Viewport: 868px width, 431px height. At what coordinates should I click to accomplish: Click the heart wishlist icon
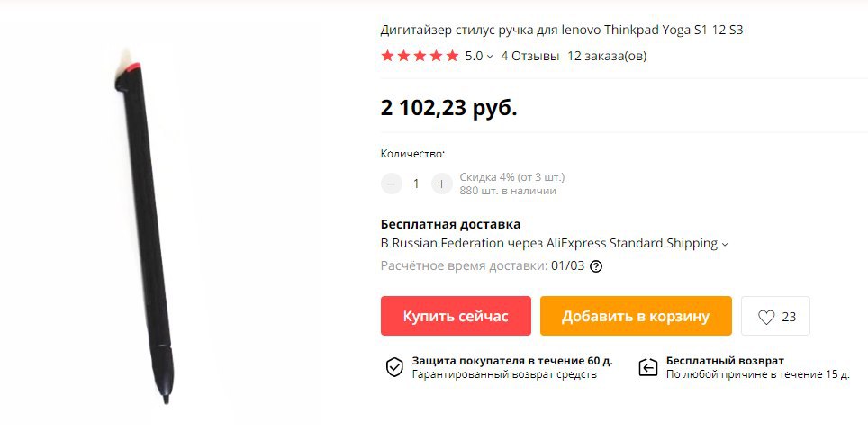click(x=766, y=317)
